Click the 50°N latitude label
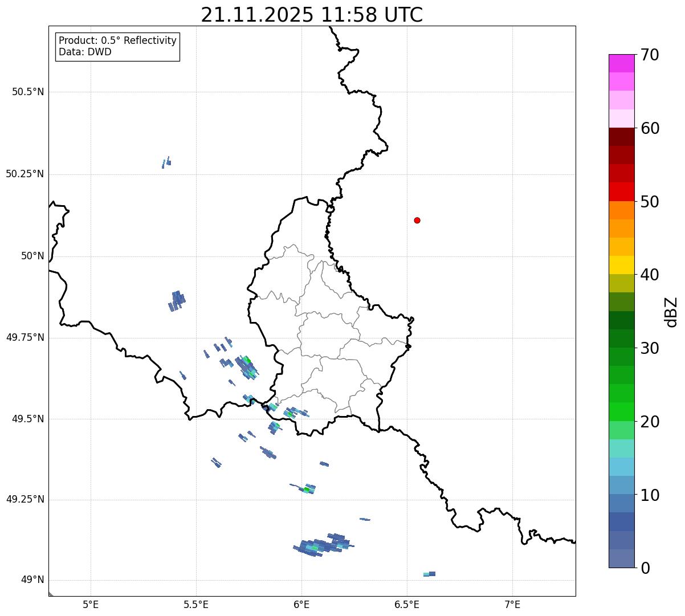 tap(32, 256)
